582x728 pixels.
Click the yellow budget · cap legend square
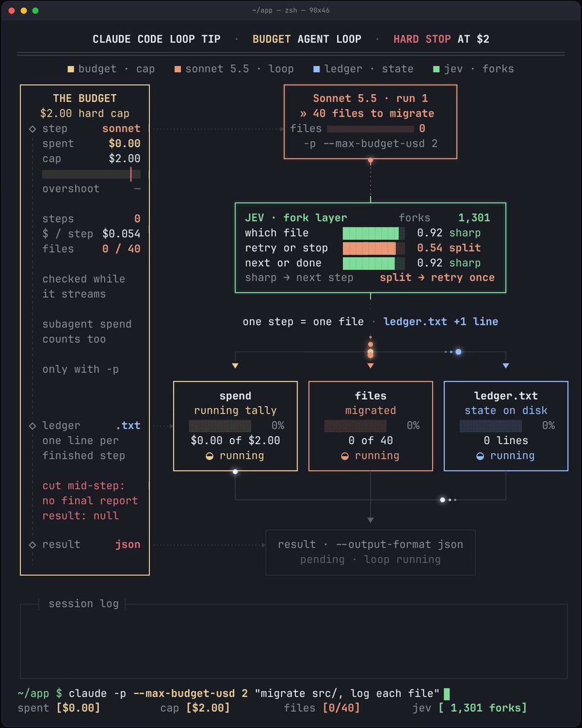click(71, 69)
